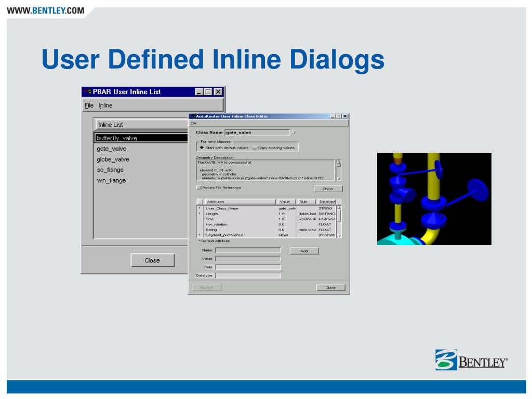Click the STRING datatype cell
This screenshot has height=399, width=532.
pos(326,208)
